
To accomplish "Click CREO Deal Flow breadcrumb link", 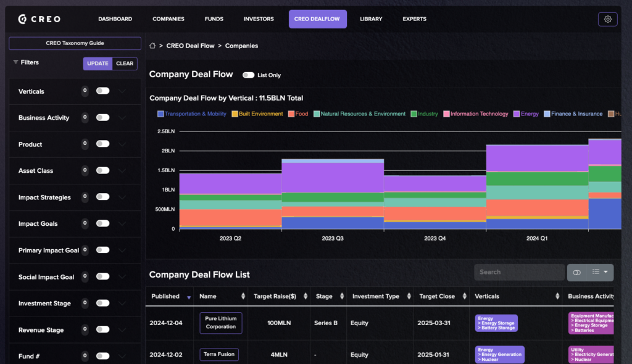I will (x=190, y=46).
